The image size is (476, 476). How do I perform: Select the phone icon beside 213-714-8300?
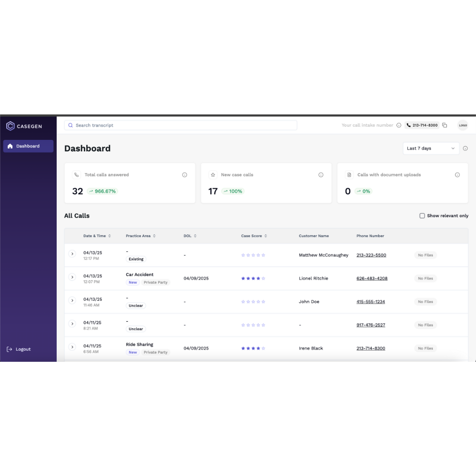point(408,125)
